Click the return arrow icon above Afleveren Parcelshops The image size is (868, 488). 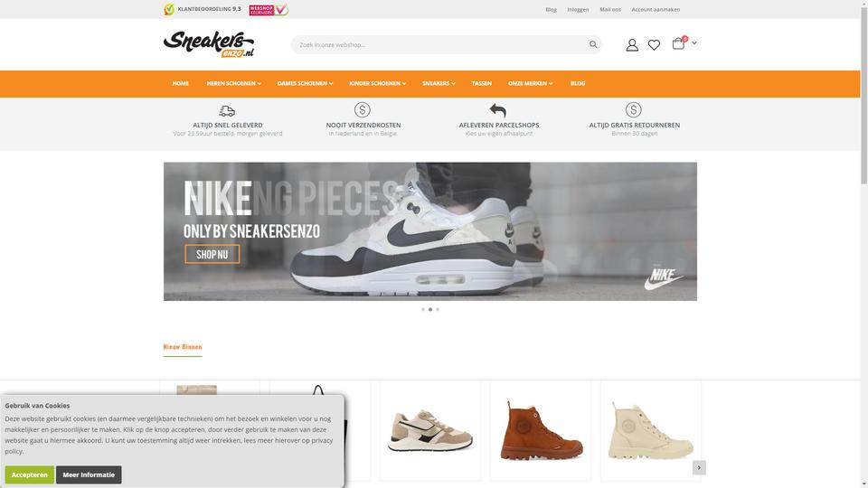pos(498,110)
